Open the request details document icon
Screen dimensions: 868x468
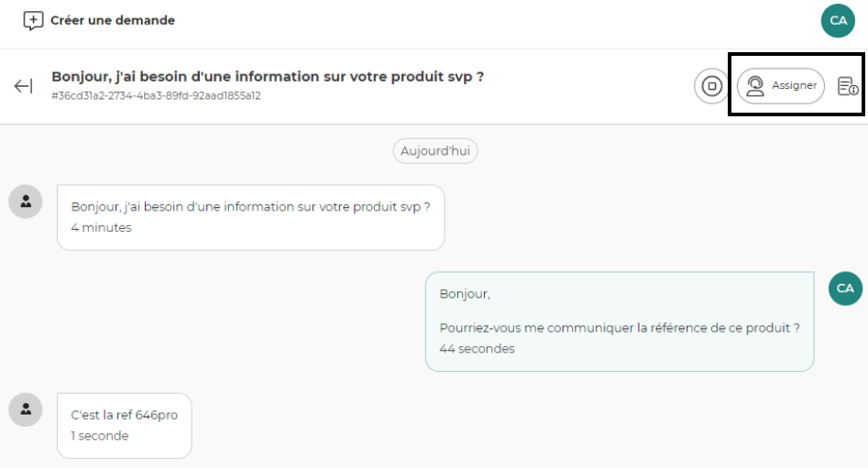pyautogui.click(x=848, y=86)
